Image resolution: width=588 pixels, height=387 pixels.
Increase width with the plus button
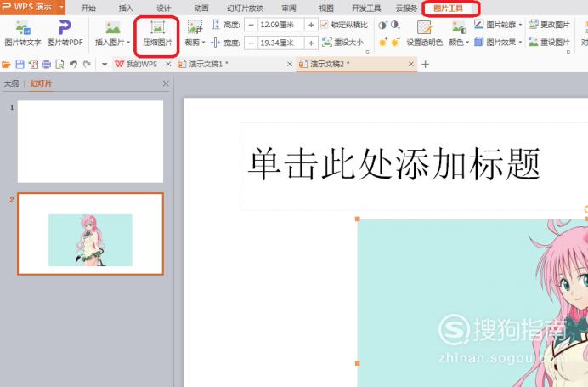(x=311, y=43)
